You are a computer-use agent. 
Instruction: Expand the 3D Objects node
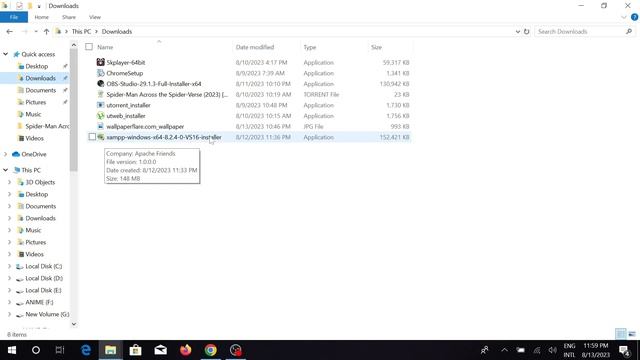coord(10,182)
